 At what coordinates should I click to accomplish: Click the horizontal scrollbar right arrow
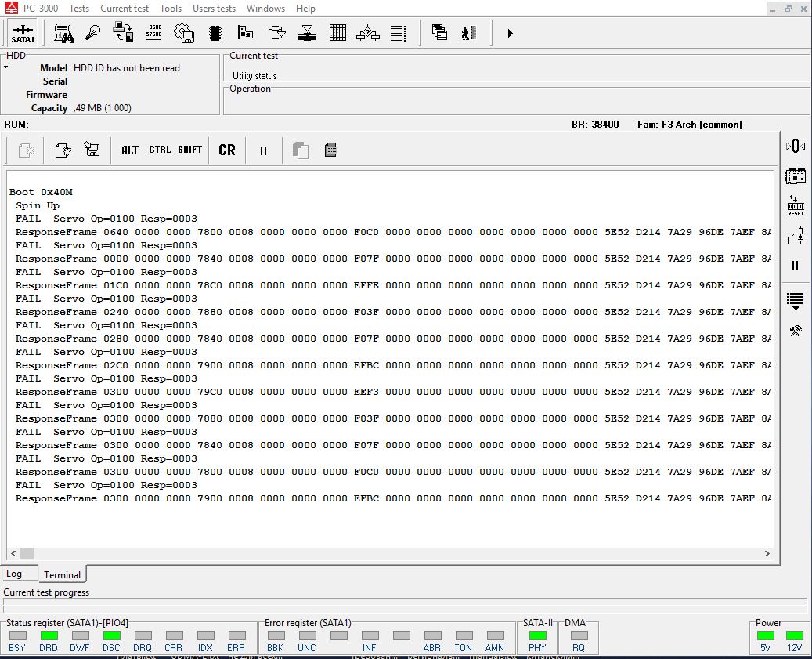767,553
